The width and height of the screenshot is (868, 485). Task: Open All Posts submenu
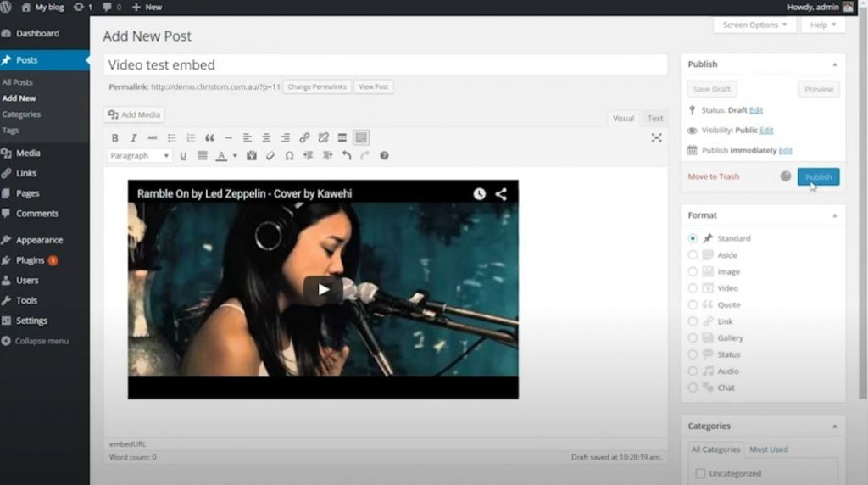pos(17,82)
